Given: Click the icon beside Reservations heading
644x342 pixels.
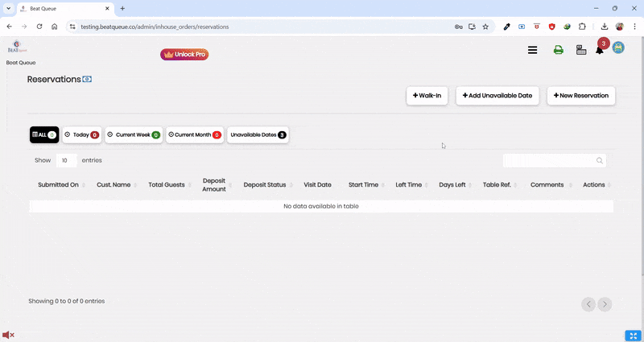Looking at the screenshot, I should (x=87, y=80).
